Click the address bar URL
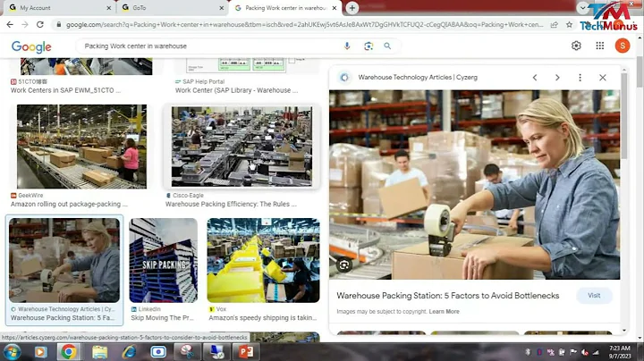 pos(304,25)
